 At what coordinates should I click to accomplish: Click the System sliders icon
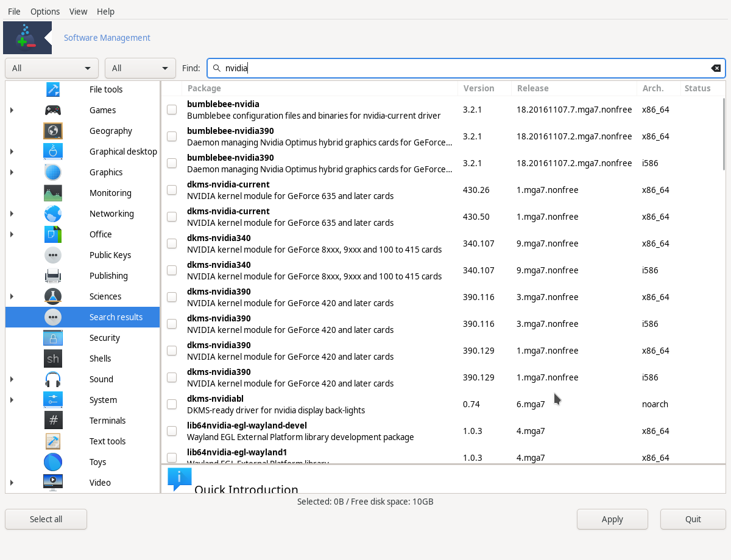pos(53,400)
